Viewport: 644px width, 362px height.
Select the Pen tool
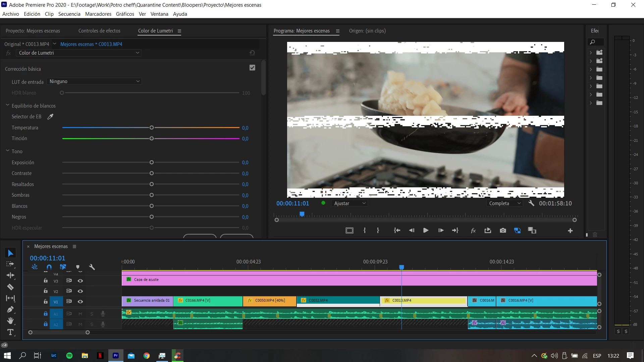(x=10, y=309)
